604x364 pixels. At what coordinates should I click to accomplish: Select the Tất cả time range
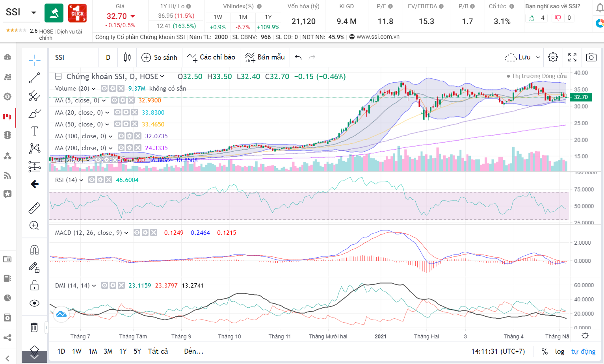[x=158, y=351]
